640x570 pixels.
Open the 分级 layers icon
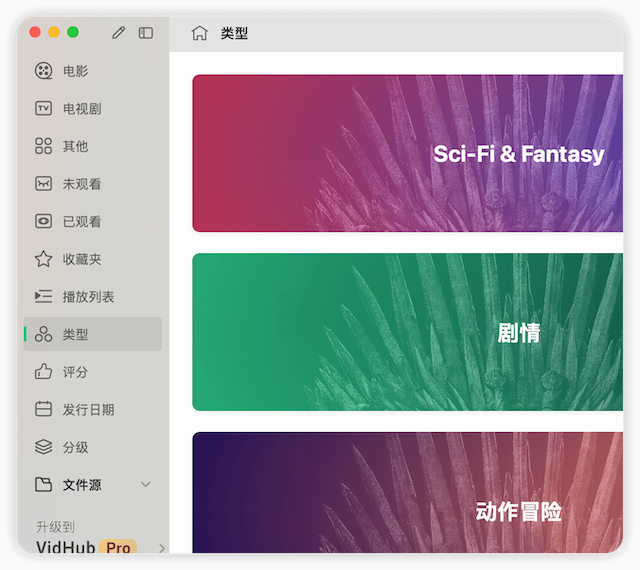[x=43, y=447]
